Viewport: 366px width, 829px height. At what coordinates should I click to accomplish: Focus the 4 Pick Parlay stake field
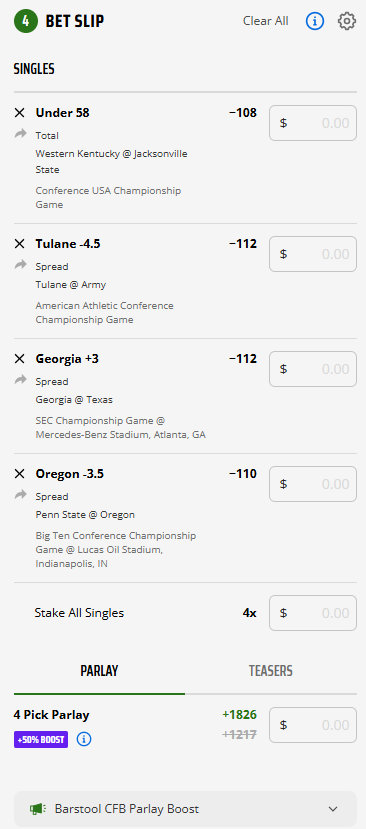coord(313,725)
